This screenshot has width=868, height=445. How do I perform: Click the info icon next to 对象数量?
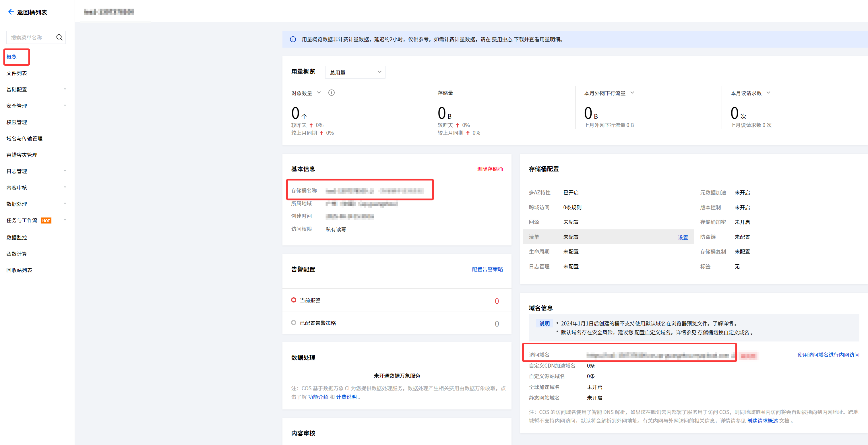tap(331, 93)
